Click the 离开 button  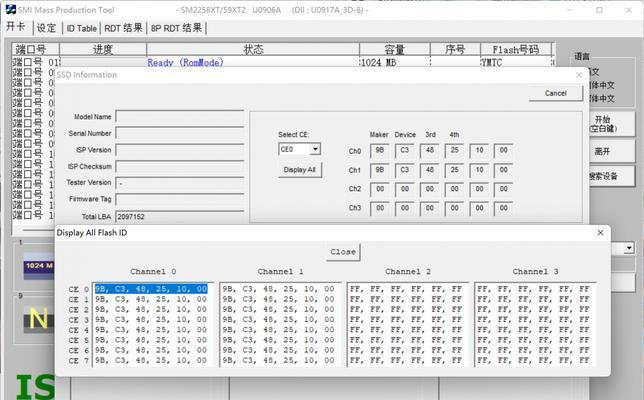click(611, 151)
